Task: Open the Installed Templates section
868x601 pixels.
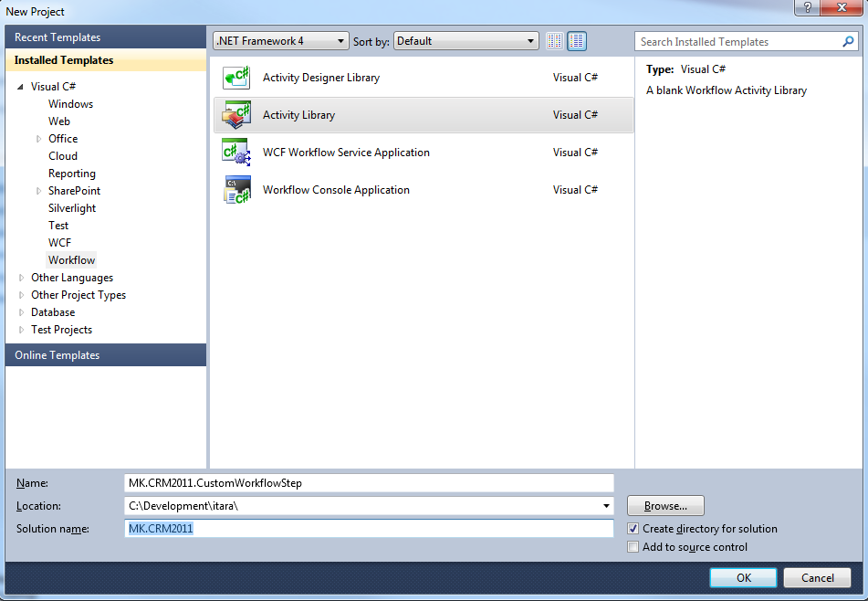Action: coord(106,59)
